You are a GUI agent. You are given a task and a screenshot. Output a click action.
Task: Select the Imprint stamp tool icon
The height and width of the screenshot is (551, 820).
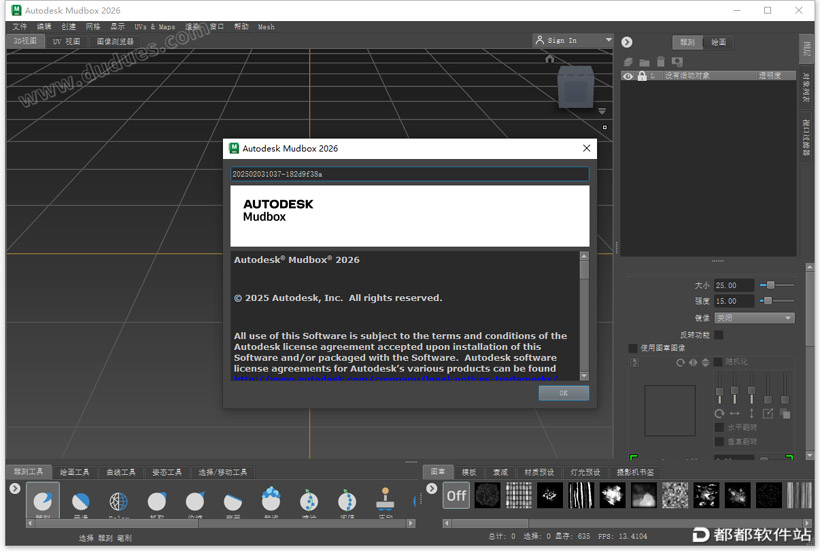pyautogui.click(x=385, y=499)
